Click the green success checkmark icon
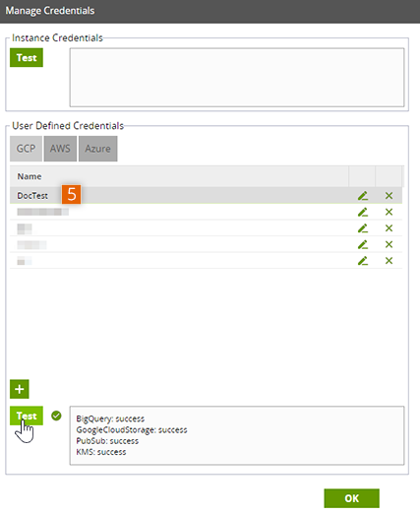The image size is (420, 514). point(56,416)
